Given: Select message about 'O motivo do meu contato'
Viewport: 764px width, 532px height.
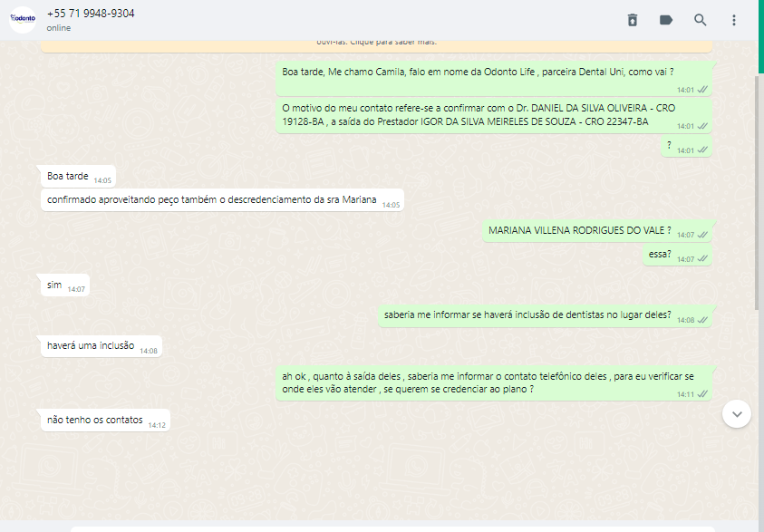Looking at the screenshot, I should [x=494, y=116].
